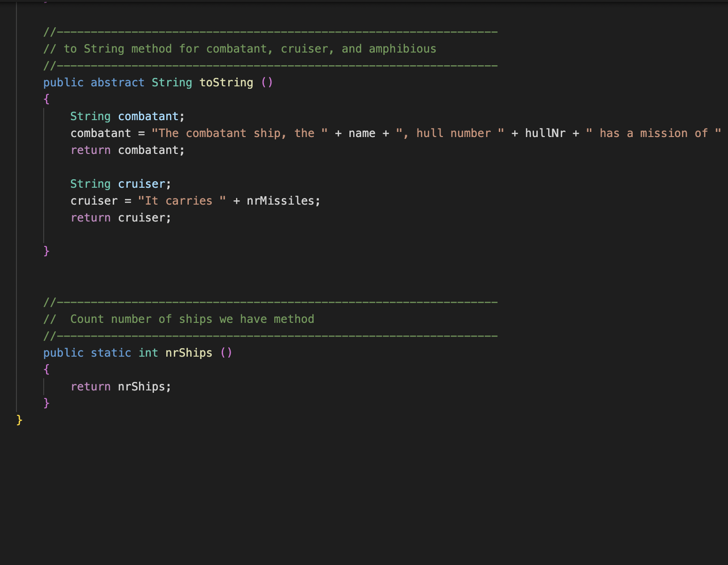Click the toString method name
This screenshot has width=728, height=565.
click(226, 83)
